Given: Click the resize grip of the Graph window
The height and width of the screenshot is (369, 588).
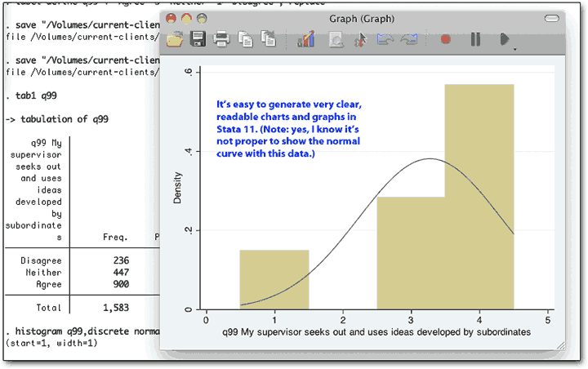Looking at the screenshot, I should (560, 345).
